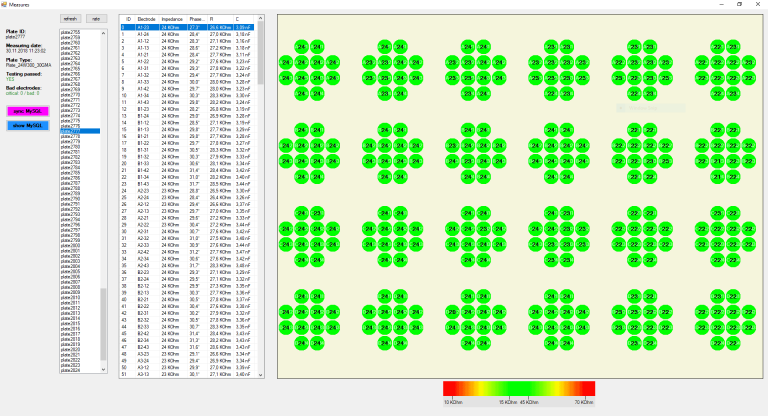Click the refresh button
768x416 pixels.
(x=70, y=19)
